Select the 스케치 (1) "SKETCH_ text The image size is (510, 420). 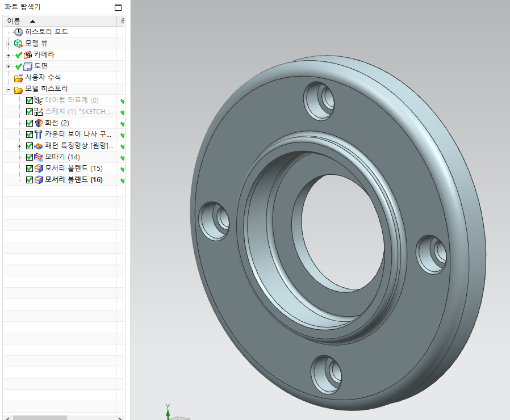(x=80, y=111)
